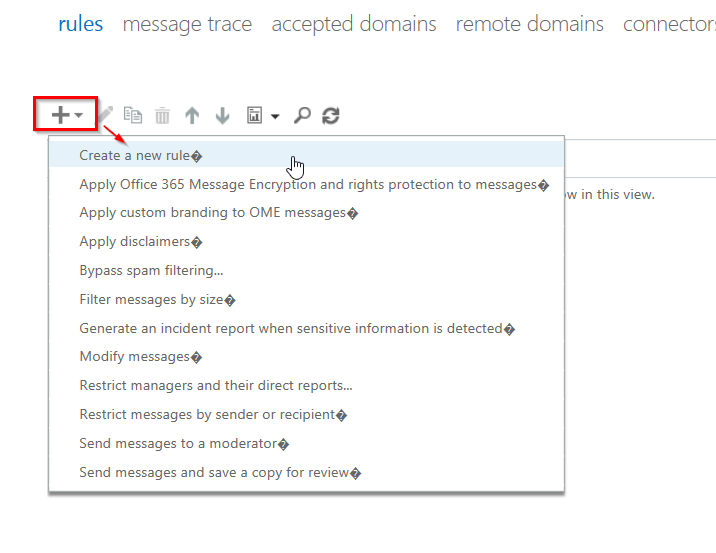Image resolution: width=716 pixels, height=553 pixels.
Task: Click the trash delete icon
Action: pos(162,116)
